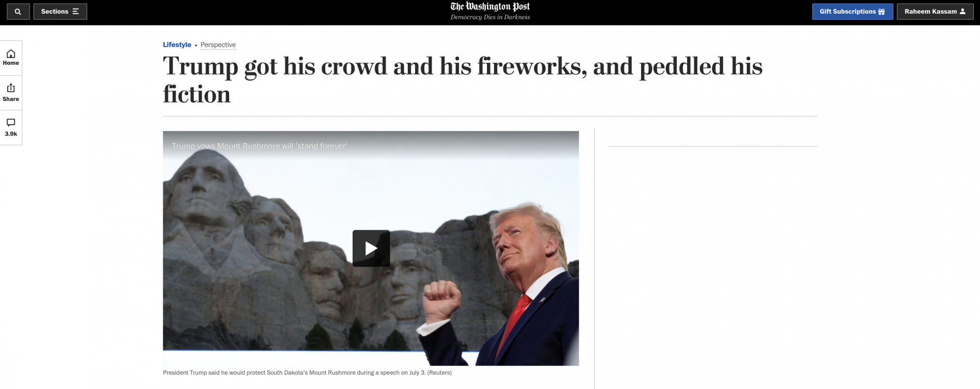Viewport: 980px width, 389px height.
Task: Expand the Sections menu
Action: pyautogui.click(x=60, y=12)
